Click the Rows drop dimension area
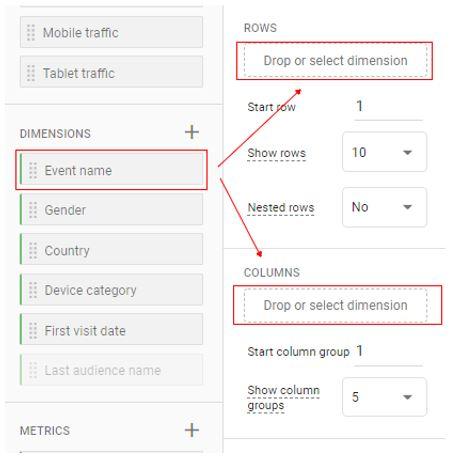Image resolution: width=463 pixels, height=458 pixels. point(335,61)
